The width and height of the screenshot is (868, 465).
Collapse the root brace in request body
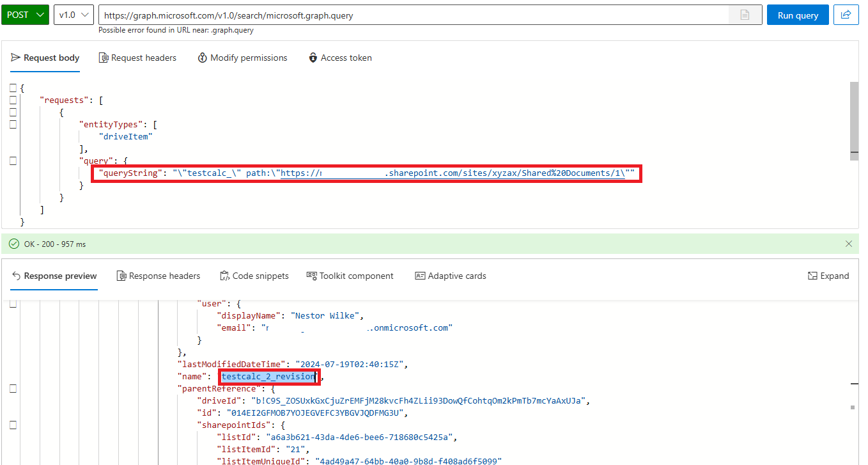point(13,88)
